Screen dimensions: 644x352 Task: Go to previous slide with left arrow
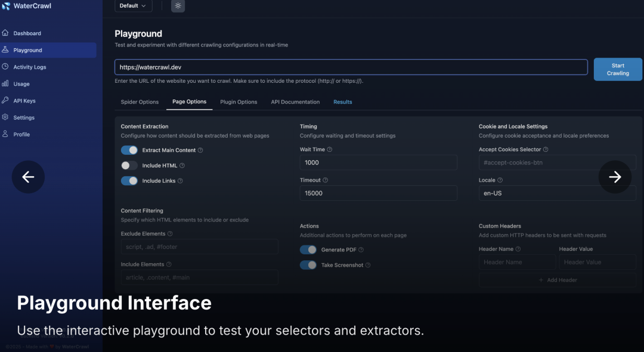[28, 177]
